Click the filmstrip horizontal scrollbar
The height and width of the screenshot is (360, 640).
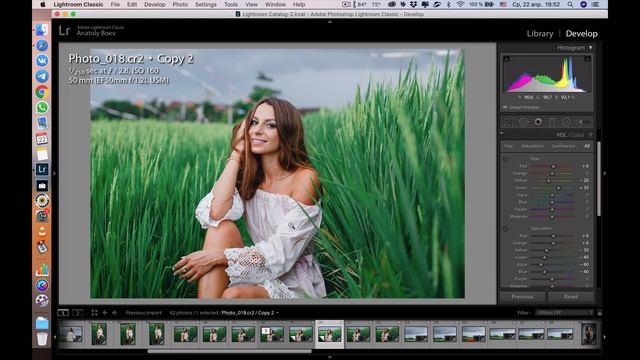[230, 351]
